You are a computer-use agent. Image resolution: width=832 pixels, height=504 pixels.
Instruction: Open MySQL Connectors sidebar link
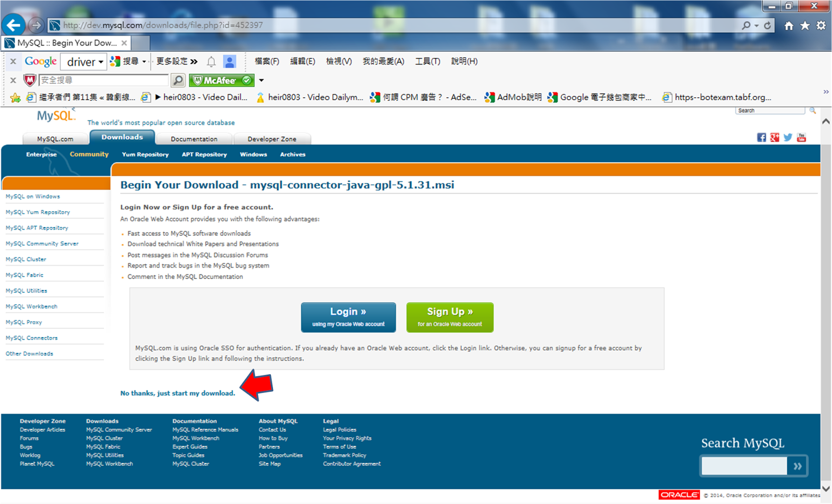click(32, 338)
